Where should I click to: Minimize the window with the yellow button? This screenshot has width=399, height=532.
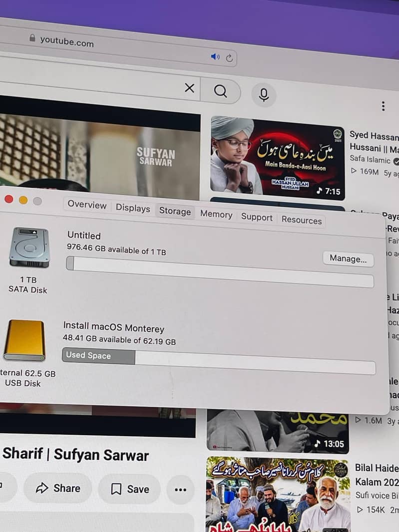pyautogui.click(x=23, y=200)
